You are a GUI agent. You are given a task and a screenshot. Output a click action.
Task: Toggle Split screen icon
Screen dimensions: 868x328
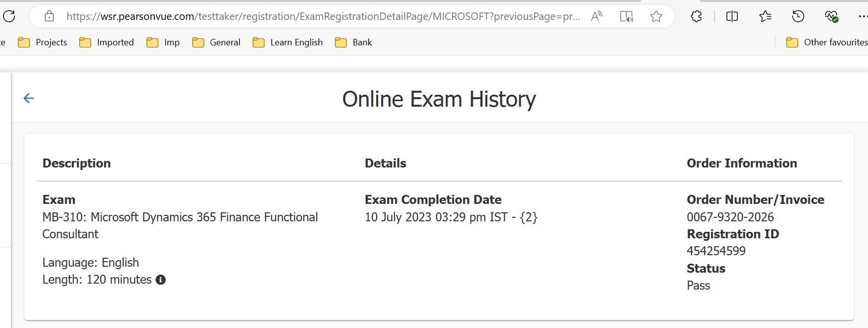coord(732,16)
